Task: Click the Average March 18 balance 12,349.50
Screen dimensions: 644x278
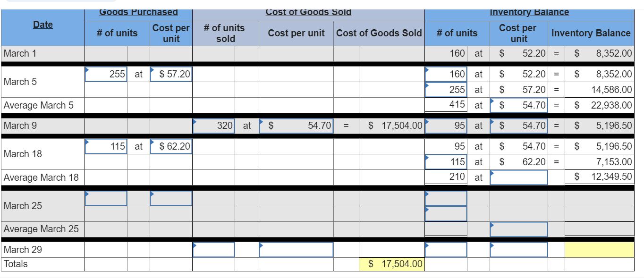Action: (611, 177)
